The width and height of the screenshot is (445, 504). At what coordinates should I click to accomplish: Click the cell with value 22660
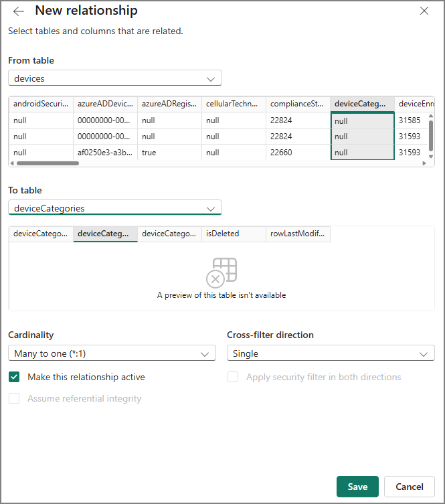(298, 153)
